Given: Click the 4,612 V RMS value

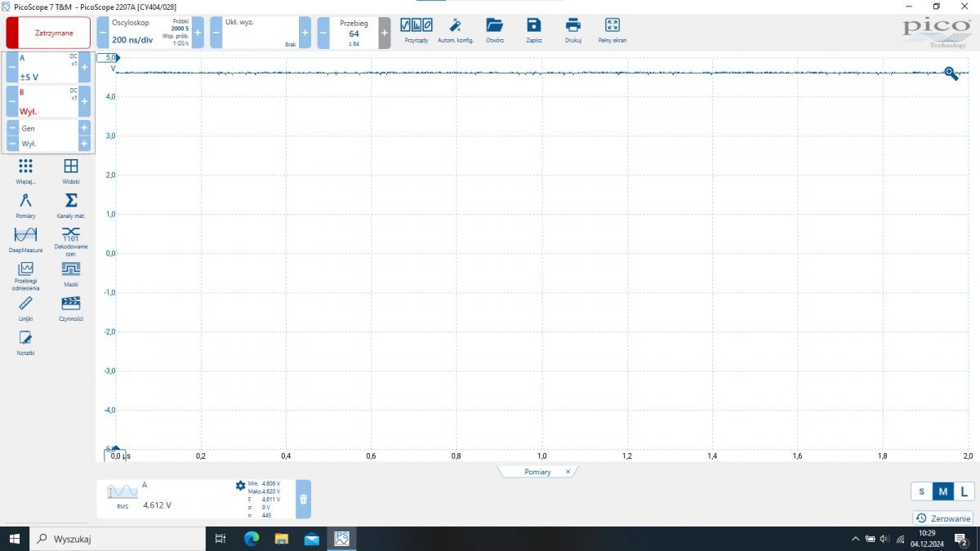Looking at the screenshot, I should pos(158,505).
